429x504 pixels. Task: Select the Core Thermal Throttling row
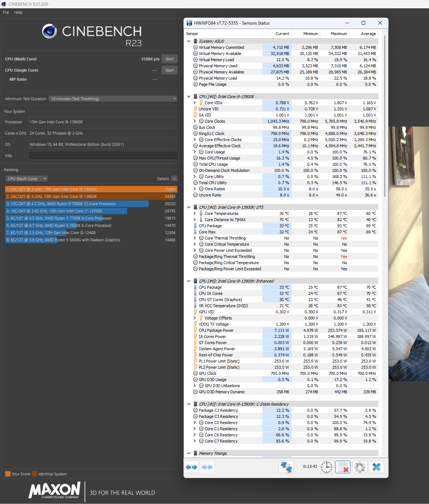286,238
